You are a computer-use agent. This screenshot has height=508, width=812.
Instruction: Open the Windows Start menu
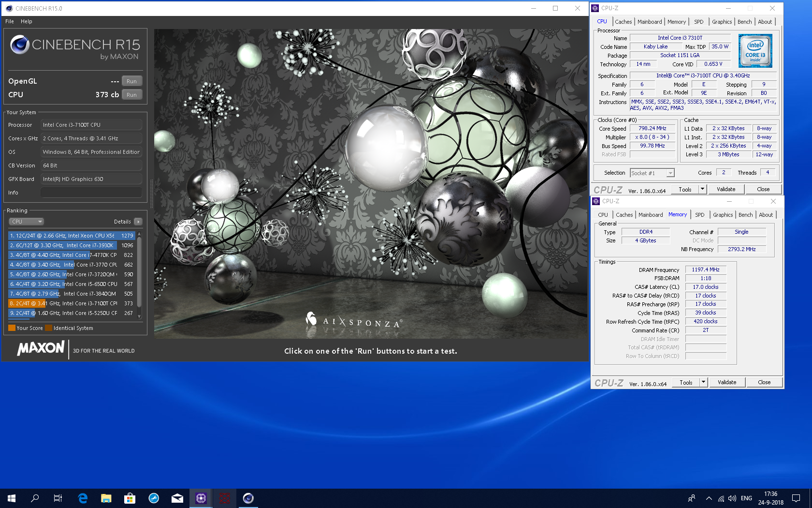12,498
